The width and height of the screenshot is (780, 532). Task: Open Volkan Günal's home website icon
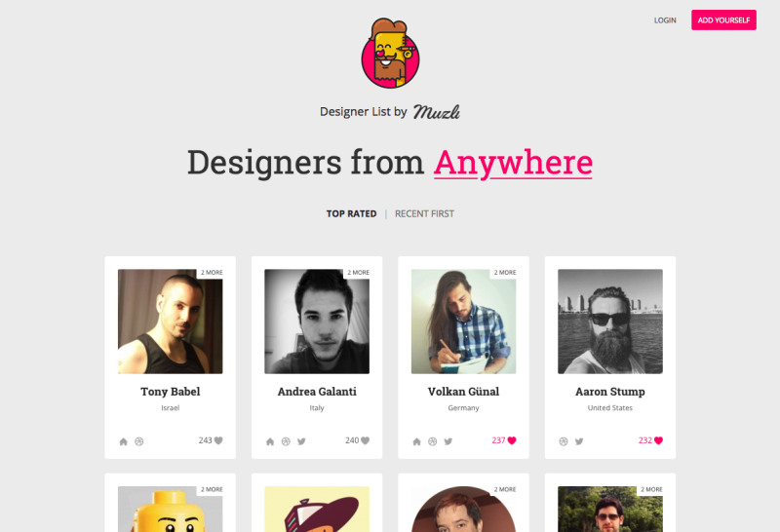417,441
